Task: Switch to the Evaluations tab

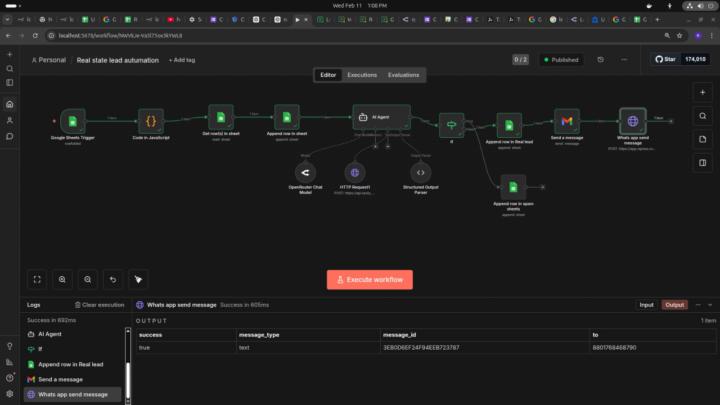Action: click(403, 75)
